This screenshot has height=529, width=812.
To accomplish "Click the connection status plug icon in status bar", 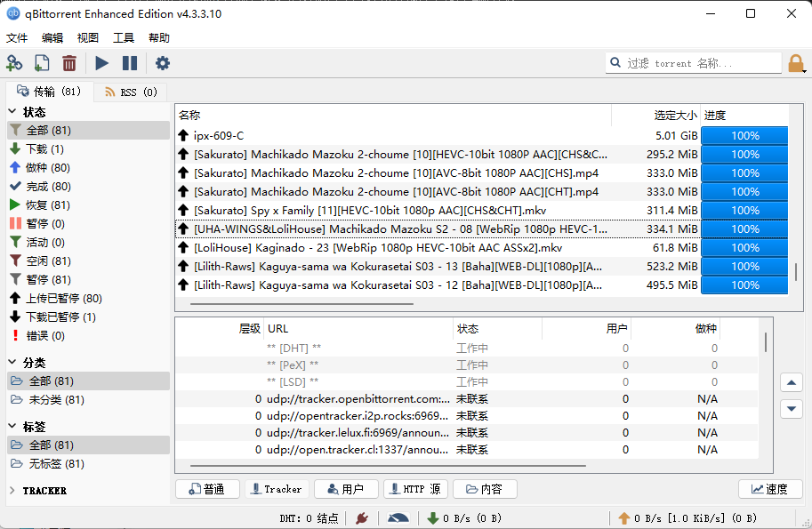I will pos(362,518).
